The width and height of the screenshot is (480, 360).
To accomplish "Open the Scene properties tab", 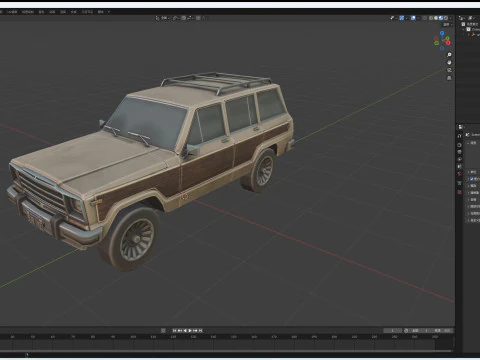I will click(459, 166).
